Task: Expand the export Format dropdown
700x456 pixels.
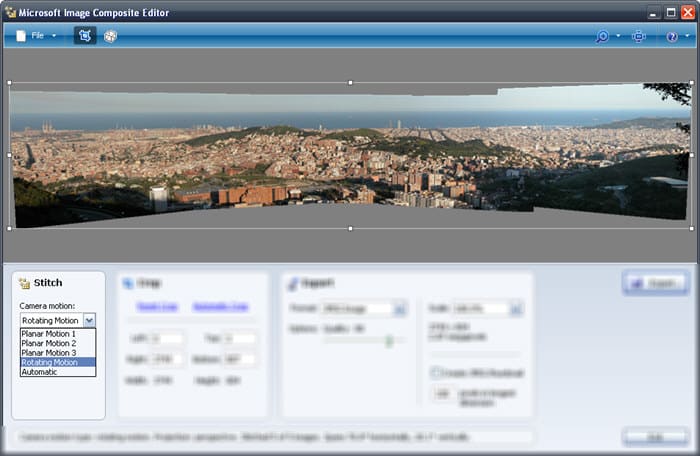Action: 400,310
